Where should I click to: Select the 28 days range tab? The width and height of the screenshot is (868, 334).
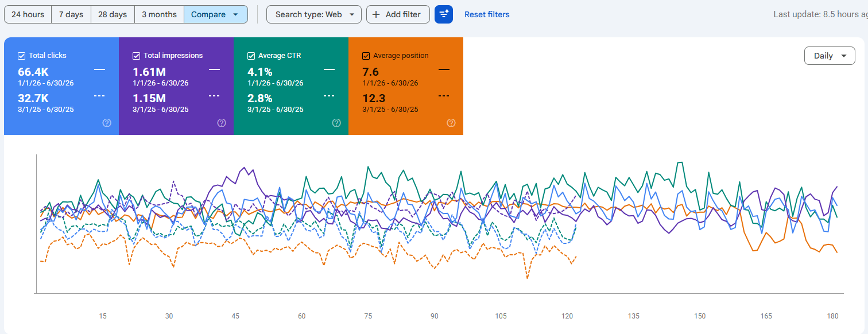(x=113, y=14)
